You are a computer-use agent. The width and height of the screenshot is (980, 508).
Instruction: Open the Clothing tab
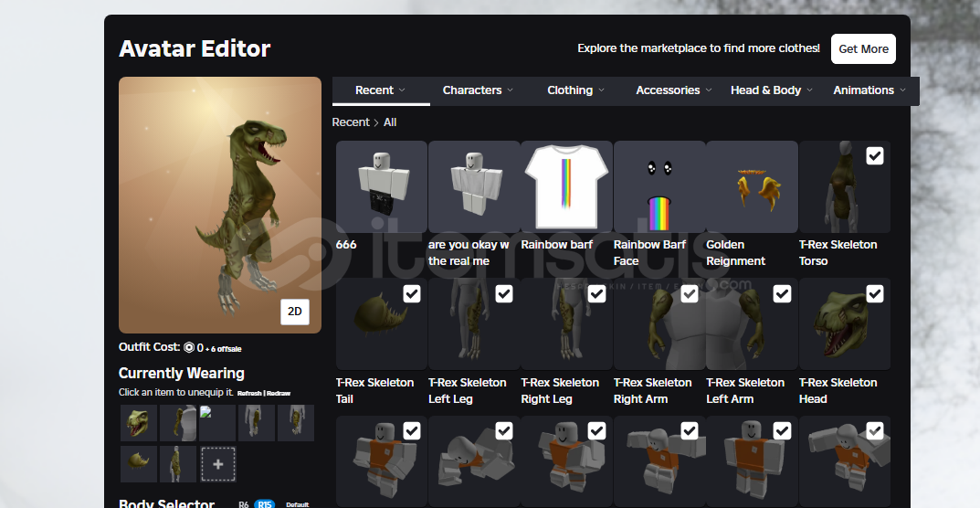click(x=575, y=90)
